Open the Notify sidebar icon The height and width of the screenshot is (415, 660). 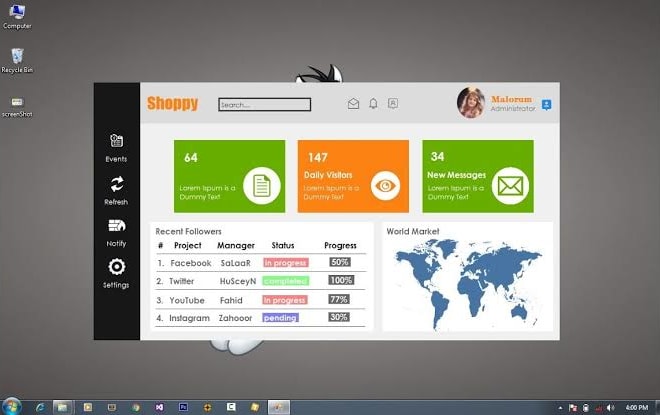click(x=117, y=226)
